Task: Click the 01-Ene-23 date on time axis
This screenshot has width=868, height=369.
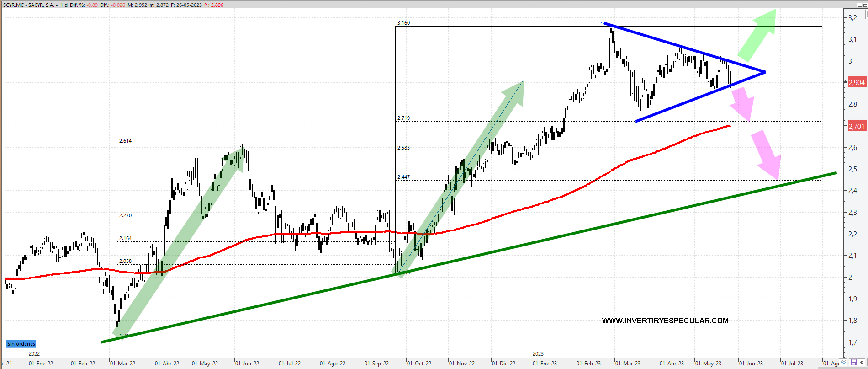Action: pyautogui.click(x=545, y=364)
